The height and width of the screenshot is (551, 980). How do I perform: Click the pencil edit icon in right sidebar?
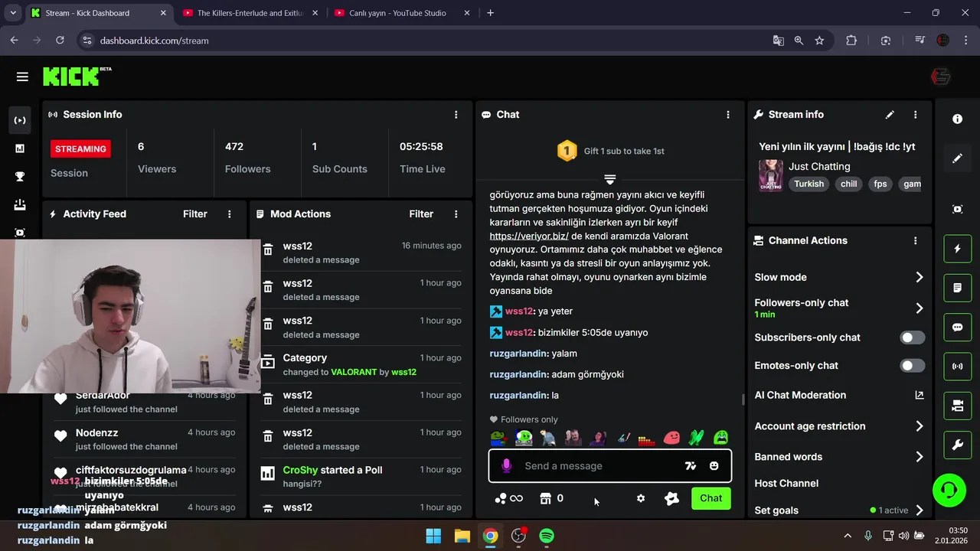click(958, 158)
